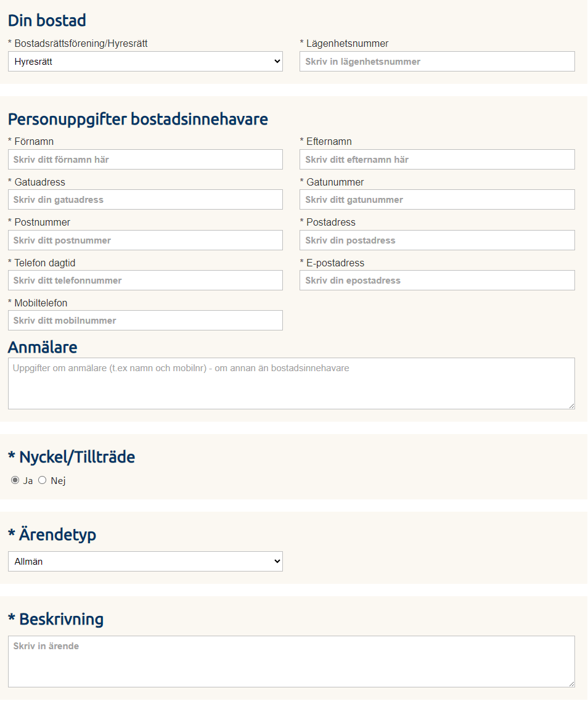Click the Ja label text
This screenshot has height=701, width=588.
[28, 481]
